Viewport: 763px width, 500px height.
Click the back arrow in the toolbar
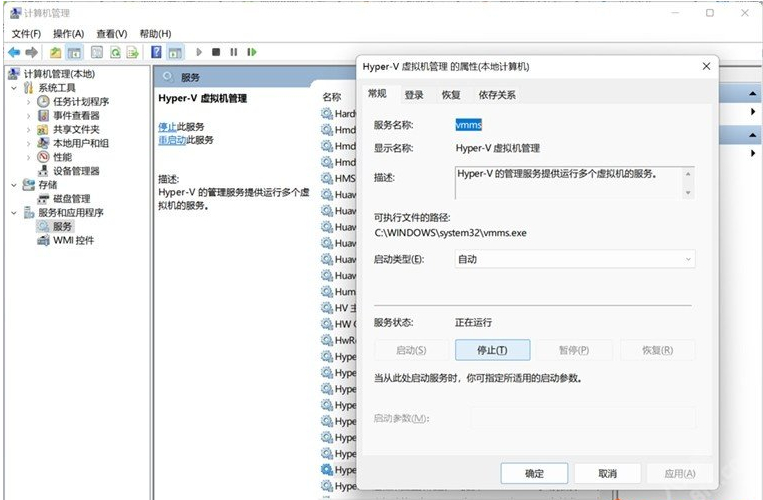(14, 52)
